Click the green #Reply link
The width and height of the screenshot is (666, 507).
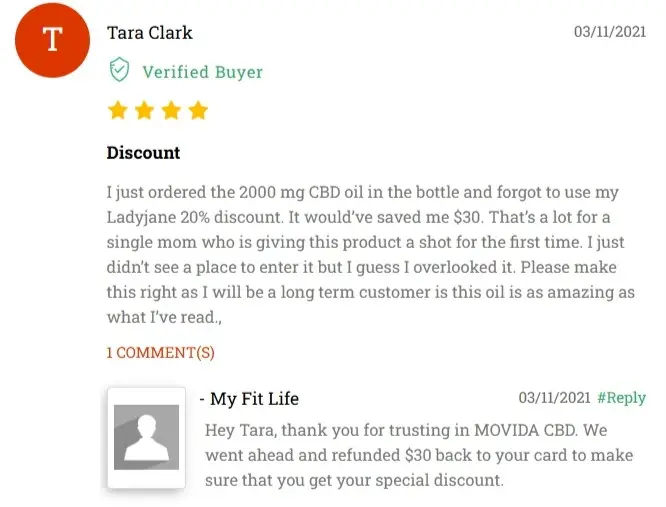click(621, 398)
